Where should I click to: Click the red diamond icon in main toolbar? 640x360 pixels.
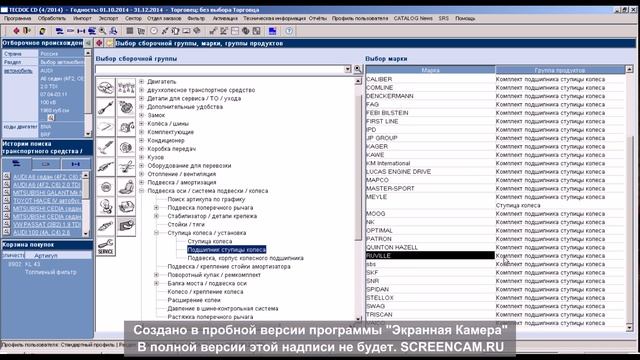(x=16, y=31)
